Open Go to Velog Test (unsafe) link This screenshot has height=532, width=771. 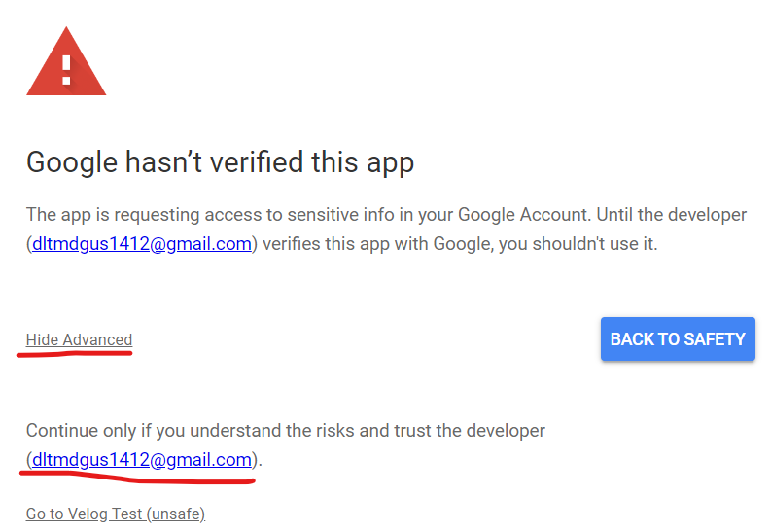point(116,514)
